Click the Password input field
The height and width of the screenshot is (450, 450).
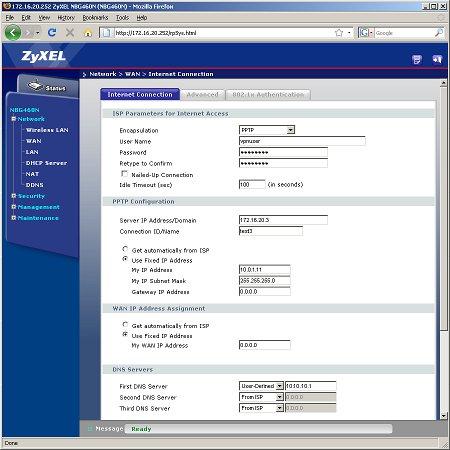pos(283,152)
